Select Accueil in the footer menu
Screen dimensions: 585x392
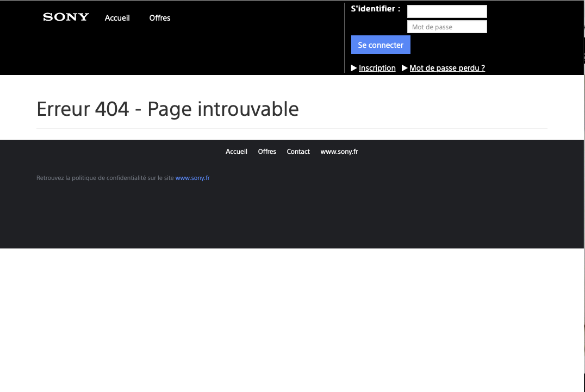point(237,152)
